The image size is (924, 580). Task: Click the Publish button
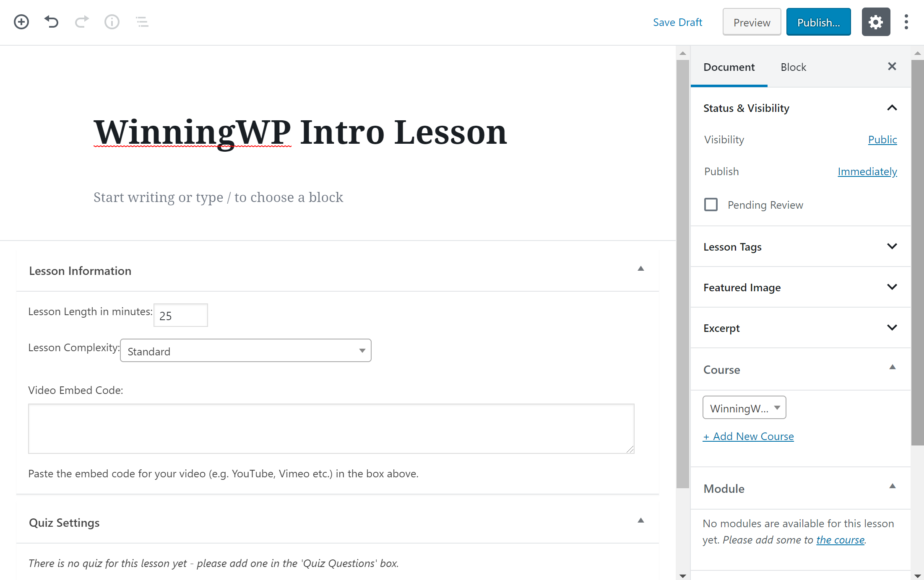818,22
